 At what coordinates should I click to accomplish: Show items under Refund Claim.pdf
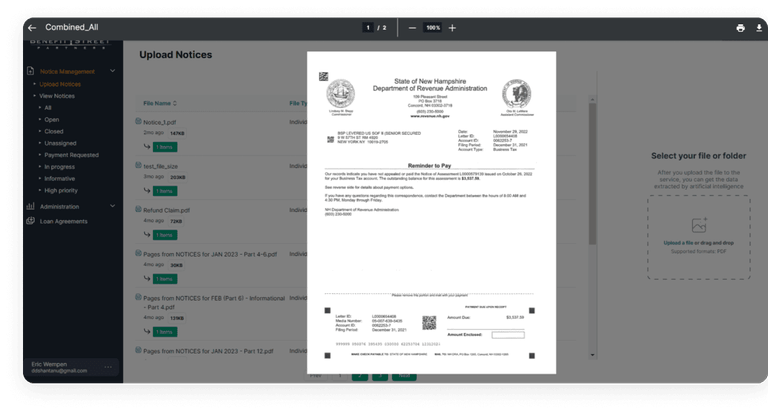coord(165,235)
